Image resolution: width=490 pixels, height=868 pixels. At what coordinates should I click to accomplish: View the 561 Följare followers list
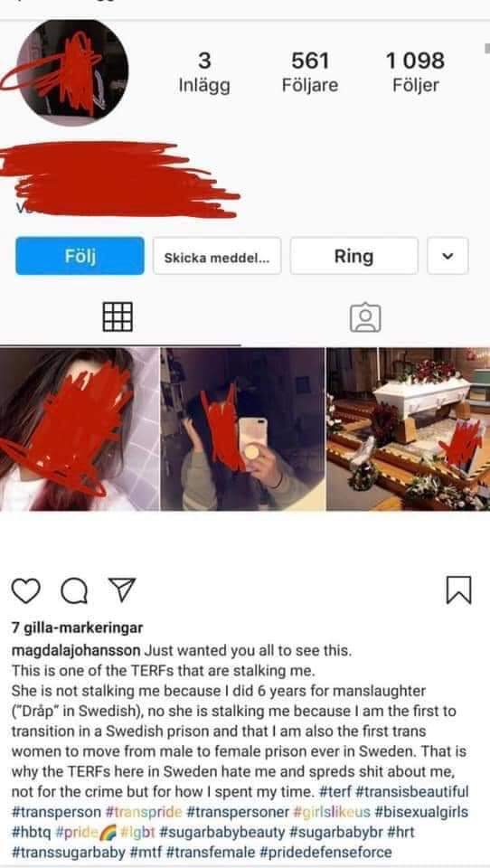tap(310, 72)
